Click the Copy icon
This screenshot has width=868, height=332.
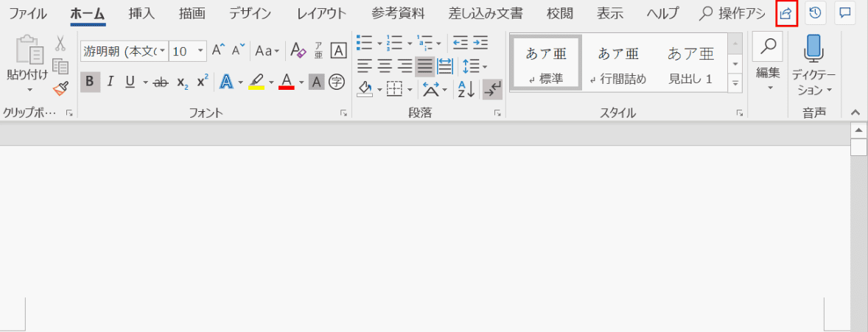[x=60, y=66]
